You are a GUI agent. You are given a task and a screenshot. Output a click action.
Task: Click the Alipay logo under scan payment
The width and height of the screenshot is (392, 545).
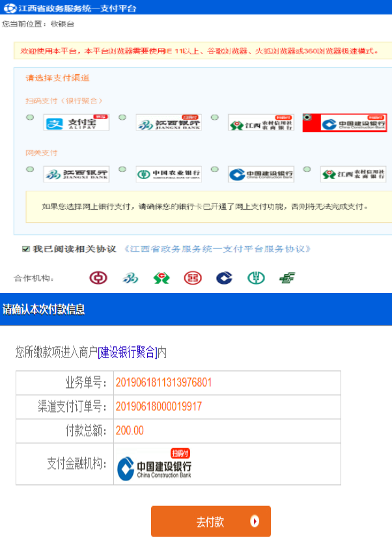tap(76, 122)
